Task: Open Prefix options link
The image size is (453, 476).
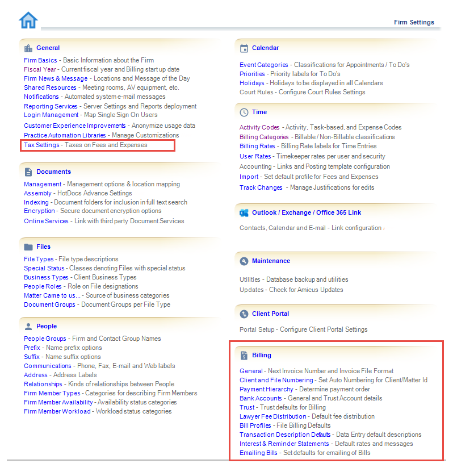Action: pos(32,348)
